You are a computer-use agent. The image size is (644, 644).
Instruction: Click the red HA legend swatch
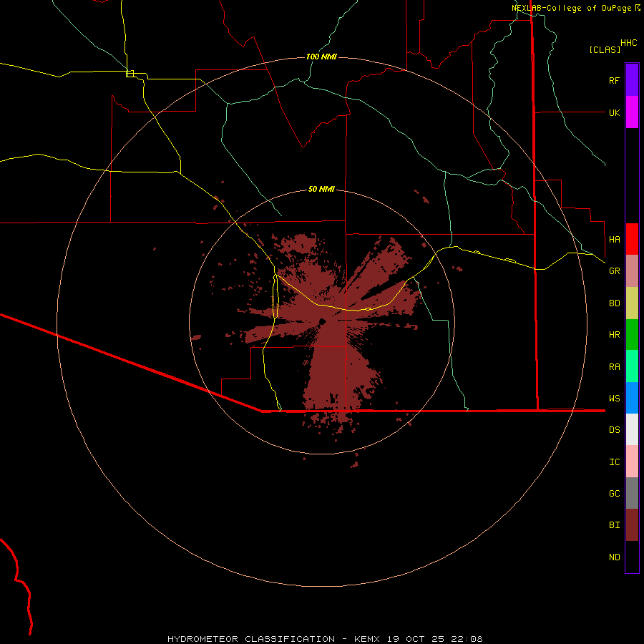click(632, 239)
